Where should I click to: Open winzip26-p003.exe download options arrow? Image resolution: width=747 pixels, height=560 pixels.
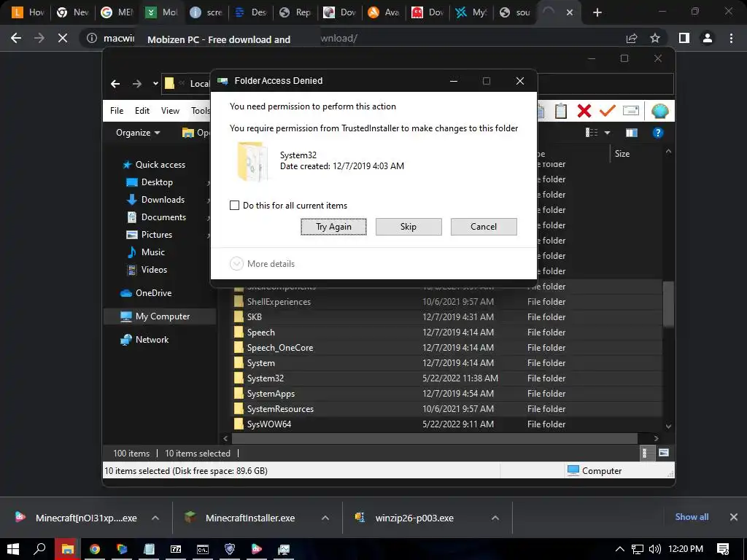pyautogui.click(x=495, y=518)
